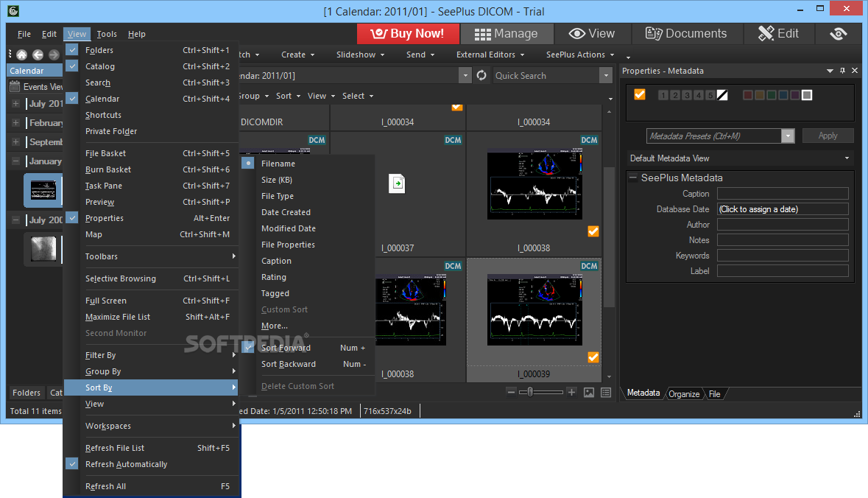Click thumbnail zoom slider handle
Viewport: 868px width, 498px height.
pos(530,392)
